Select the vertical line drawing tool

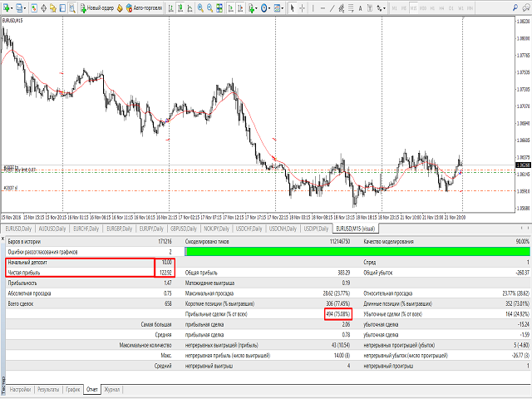click(x=313, y=7)
